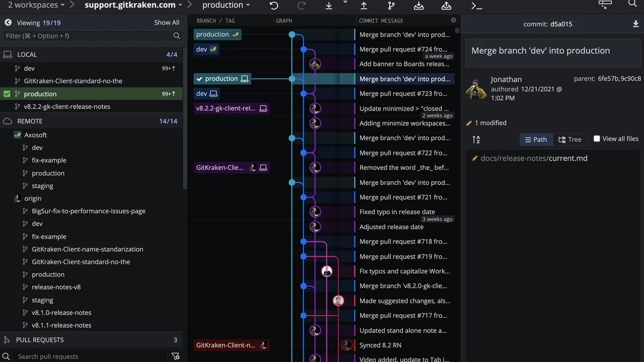Open the terminal icon in toolbar
Screen dimensions: 644x362
tap(476, 6)
